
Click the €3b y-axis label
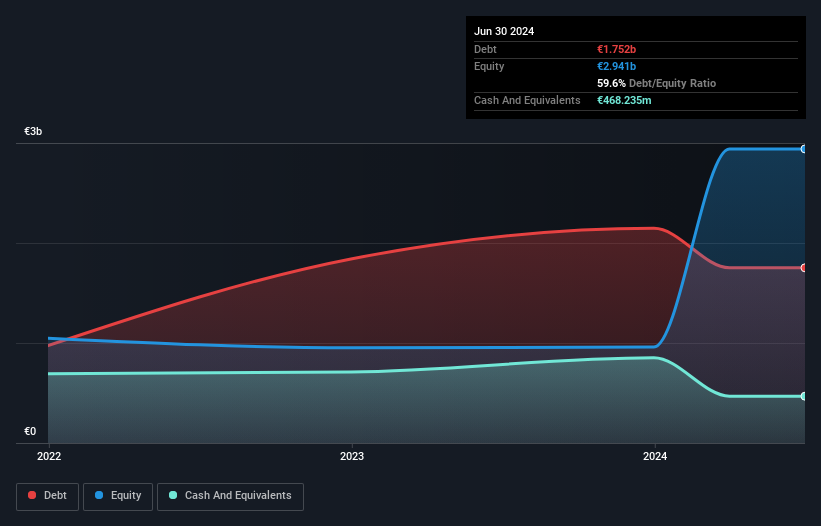click(33, 131)
